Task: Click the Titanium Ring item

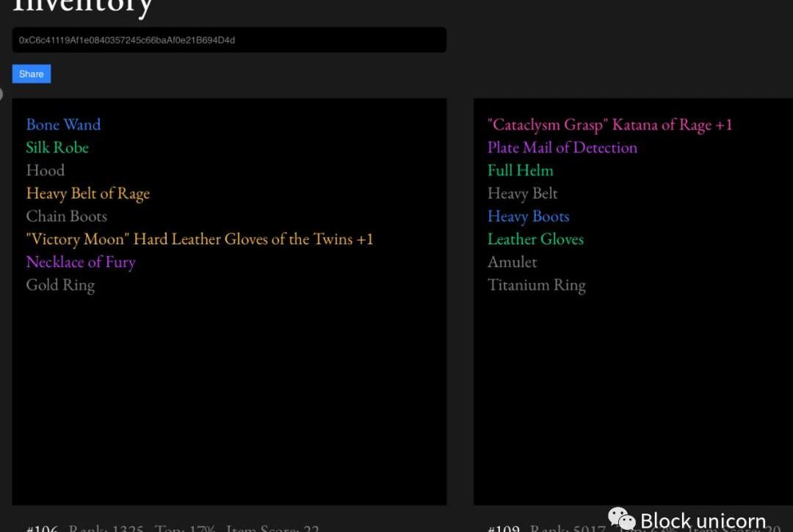Action: [536, 285]
